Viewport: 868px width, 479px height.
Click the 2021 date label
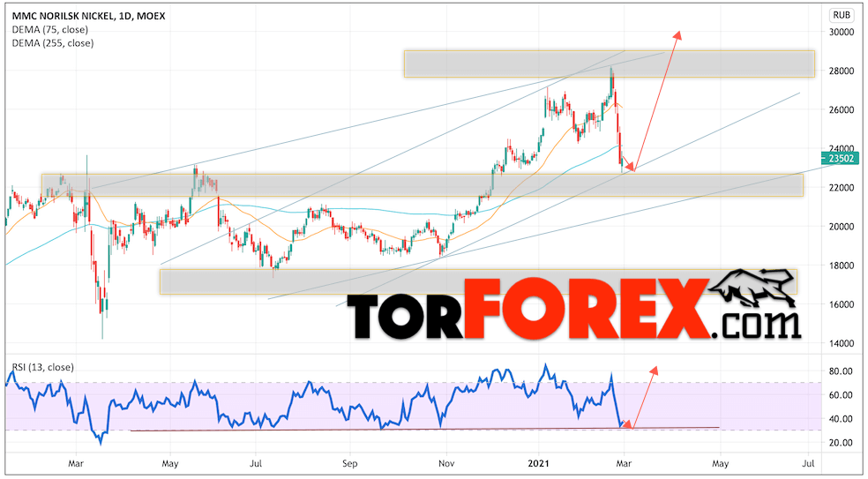(538, 463)
